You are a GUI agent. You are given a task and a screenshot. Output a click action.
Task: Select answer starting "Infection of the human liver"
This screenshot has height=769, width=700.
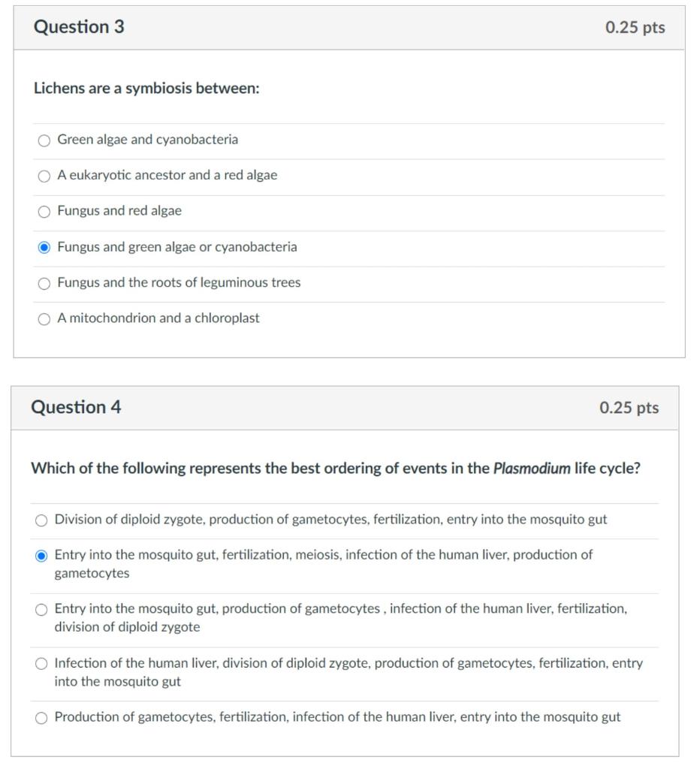click(x=41, y=663)
